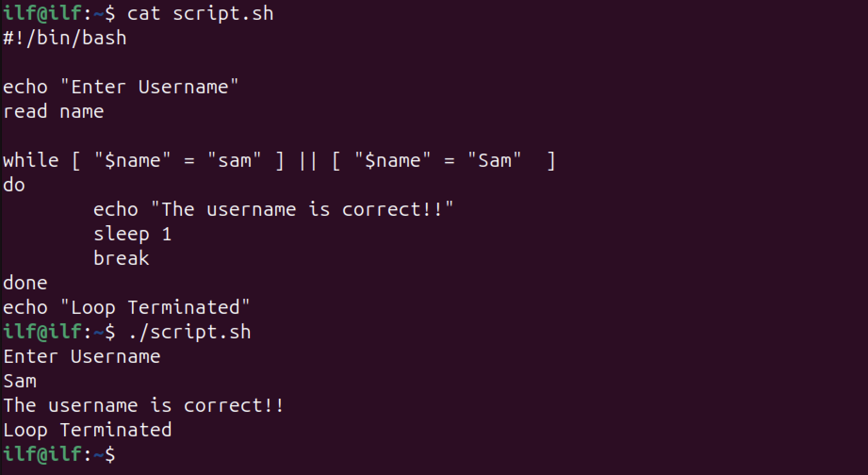Click the 'do' keyword line

[x=14, y=185]
